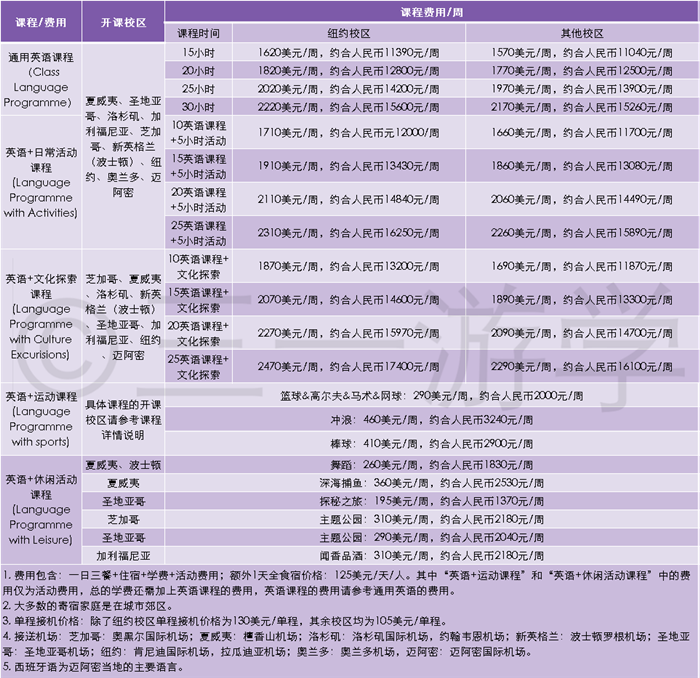Screen dimensions: 700x678
Task: Select cell 2310美元/周 约合人民币16250元/周
Action: (x=349, y=233)
